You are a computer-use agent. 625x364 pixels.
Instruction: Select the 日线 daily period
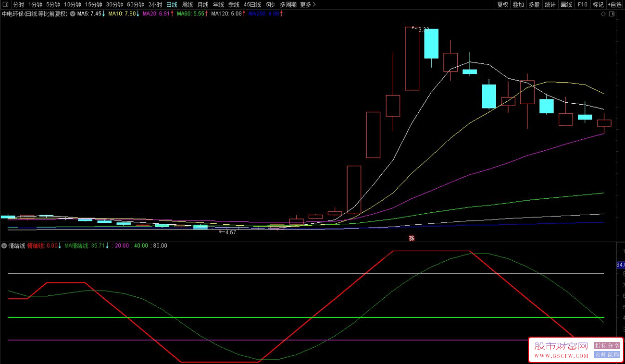coord(172,4)
